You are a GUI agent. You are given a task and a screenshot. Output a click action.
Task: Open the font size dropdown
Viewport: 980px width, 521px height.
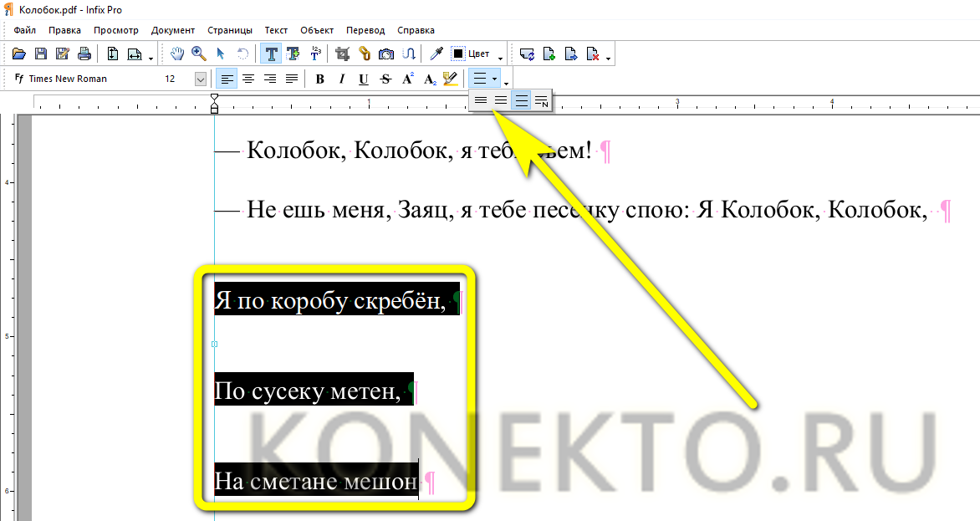coord(200,79)
